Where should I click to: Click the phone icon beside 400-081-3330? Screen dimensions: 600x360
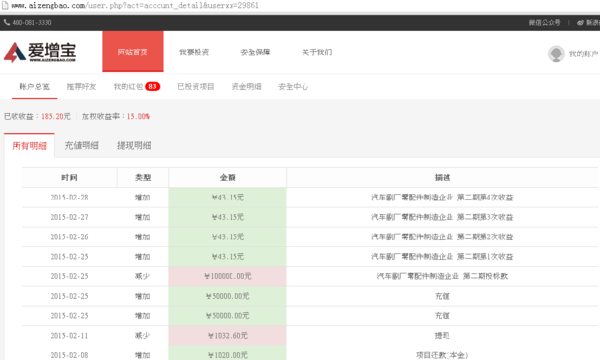pyautogui.click(x=7, y=23)
